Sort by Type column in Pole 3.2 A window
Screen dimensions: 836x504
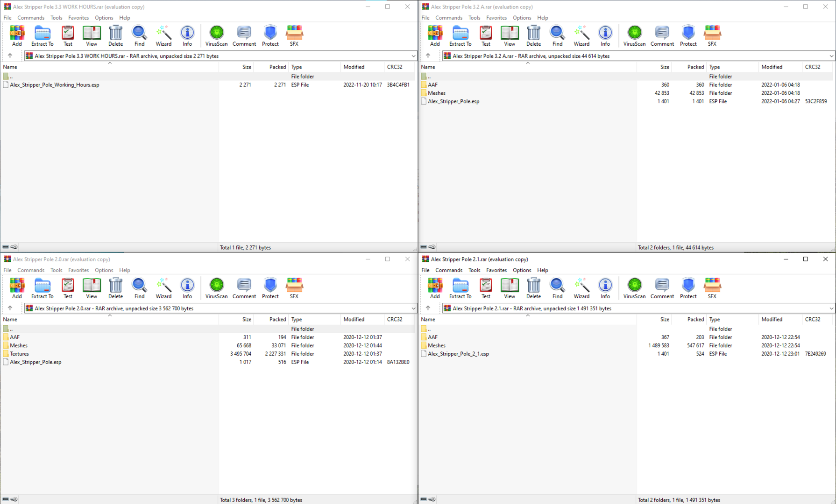pos(732,67)
